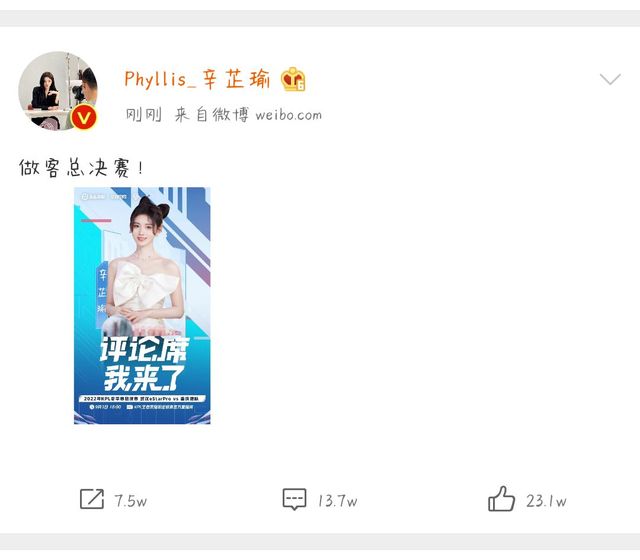Click the 13.7w comment count
640x560 pixels.
(338, 501)
